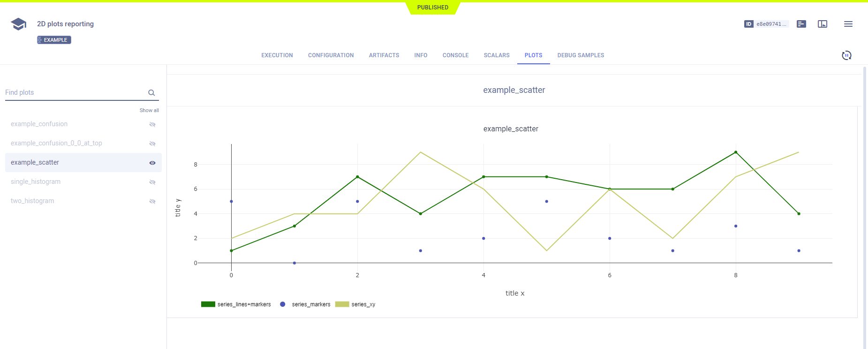Click the graduation cap experiment icon
The height and width of the screenshot is (349, 868).
[18, 24]
